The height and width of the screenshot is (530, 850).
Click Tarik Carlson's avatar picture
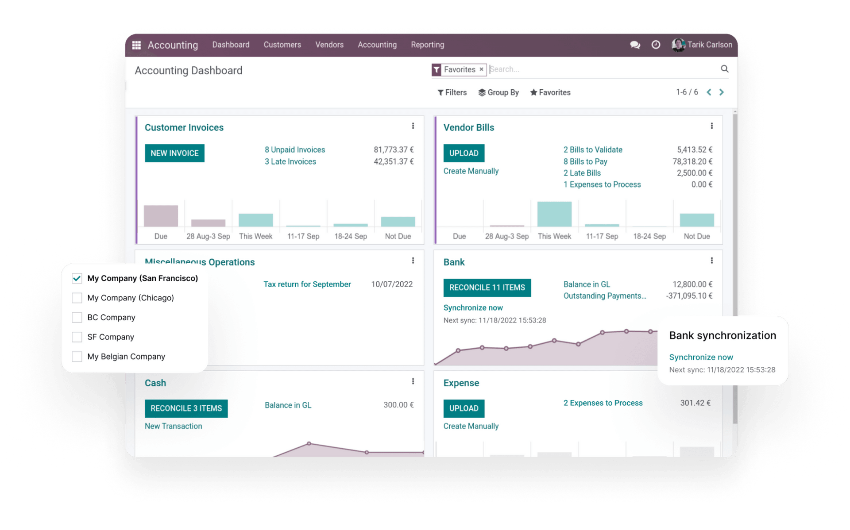tap(678, 45)
